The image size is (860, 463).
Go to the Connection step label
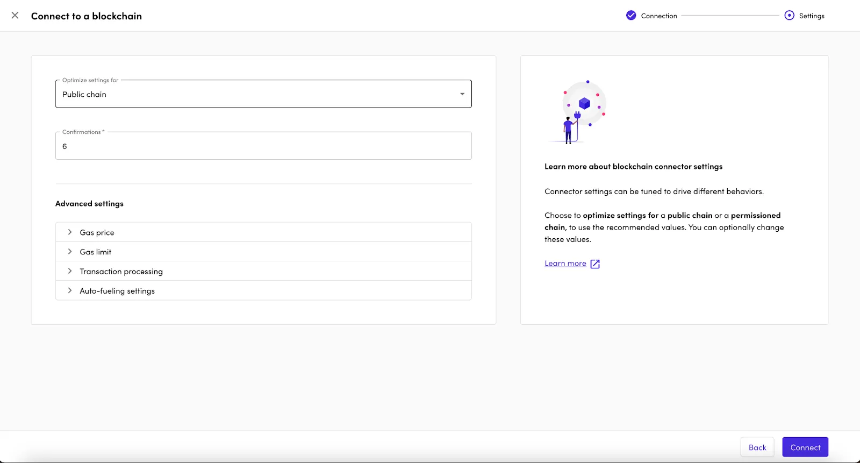coord(659,16)
